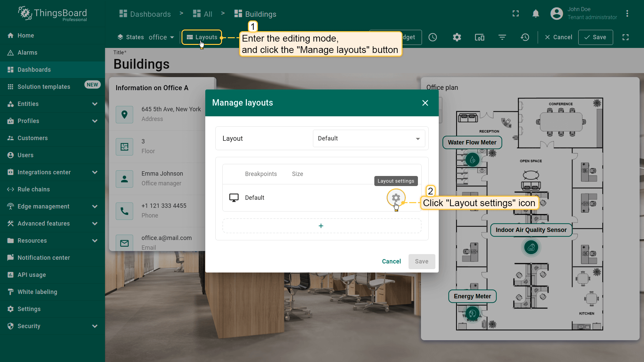Click the Layouts toolbar button

pyautogui.click(x=202, y=37)
